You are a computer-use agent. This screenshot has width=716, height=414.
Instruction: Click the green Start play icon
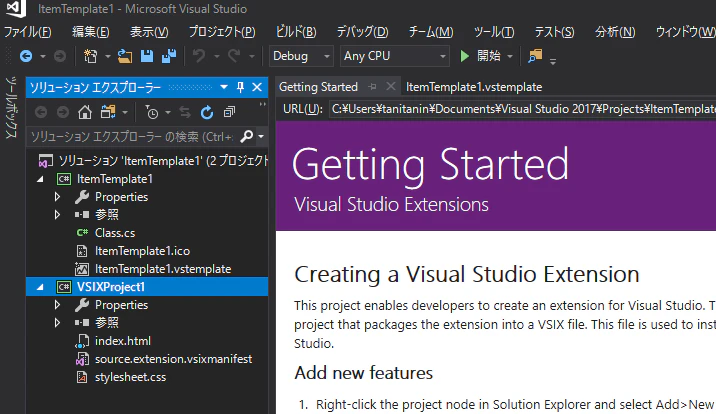click(x=465, y=56)
